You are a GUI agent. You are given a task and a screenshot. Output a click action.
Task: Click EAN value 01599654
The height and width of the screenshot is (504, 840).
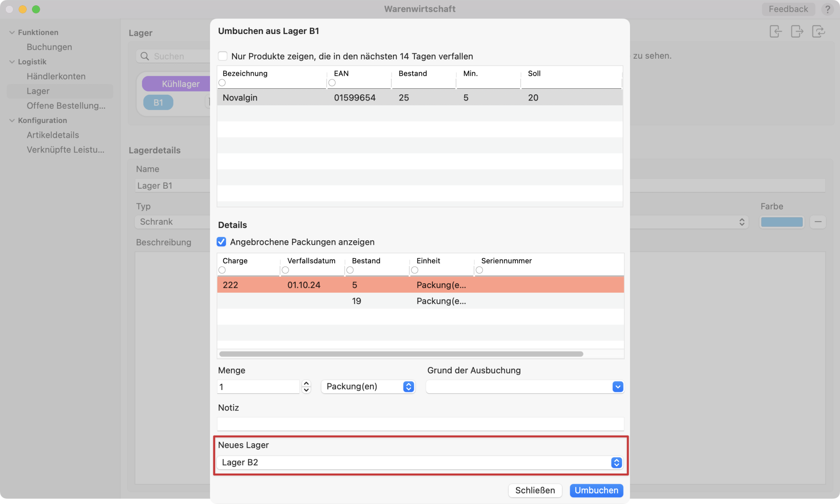pos(355,98)
